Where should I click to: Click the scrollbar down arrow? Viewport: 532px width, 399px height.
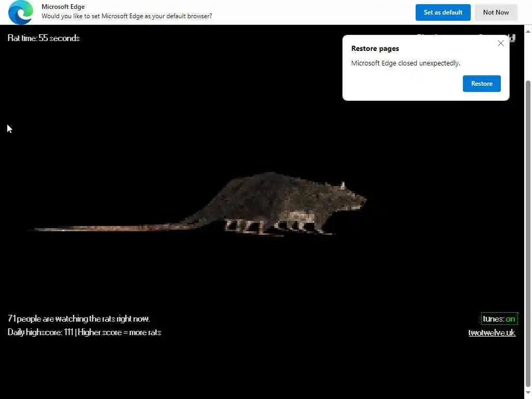pos(528,393)
